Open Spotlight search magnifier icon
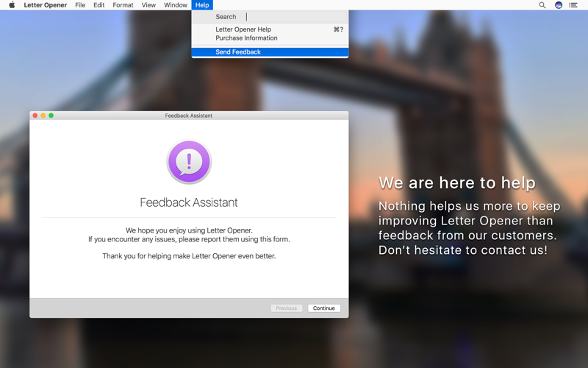588x368 pixels. (x=542, y=5)
